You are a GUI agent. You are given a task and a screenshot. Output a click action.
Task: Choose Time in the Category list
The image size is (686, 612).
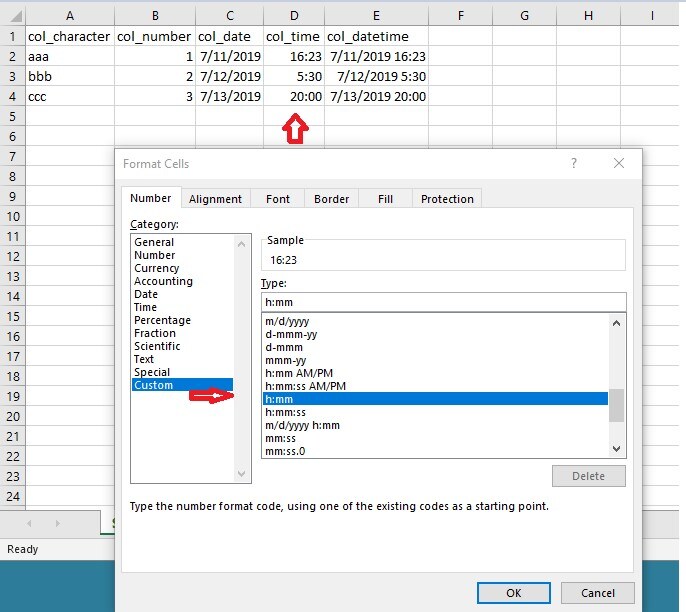(x=146, y=307)
